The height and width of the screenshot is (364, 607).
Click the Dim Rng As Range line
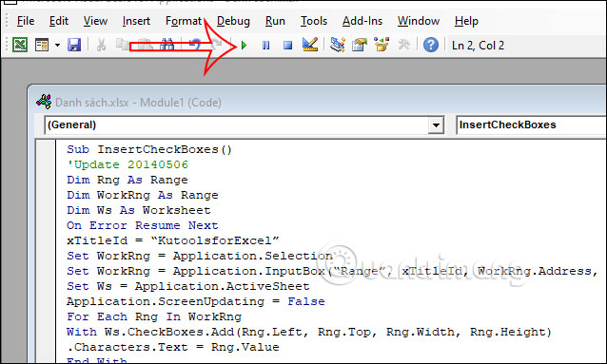coord(127,180)
